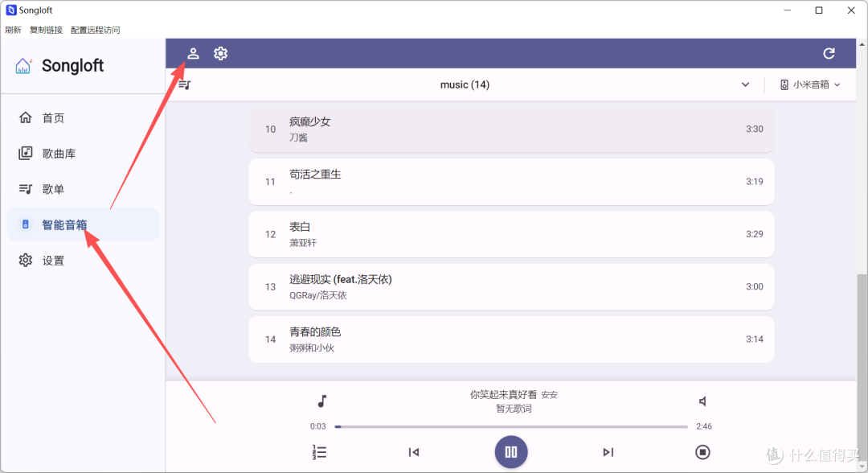Click the 智能音箱 speaker icon
Screen dimensions: 868x473
(x=26, y=224)
